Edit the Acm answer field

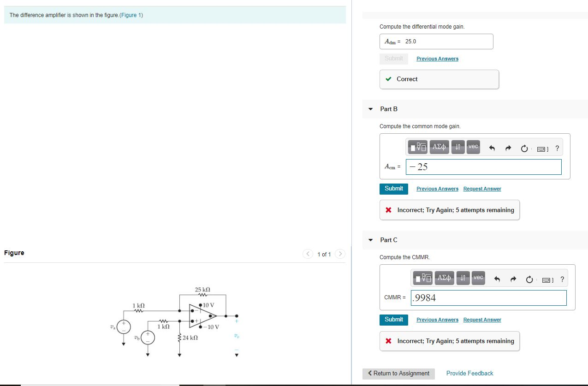point(483,167)
